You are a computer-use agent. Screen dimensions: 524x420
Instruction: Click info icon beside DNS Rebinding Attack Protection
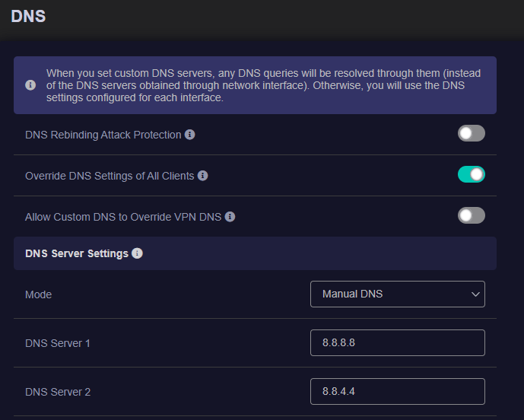[x=190, y=135]
